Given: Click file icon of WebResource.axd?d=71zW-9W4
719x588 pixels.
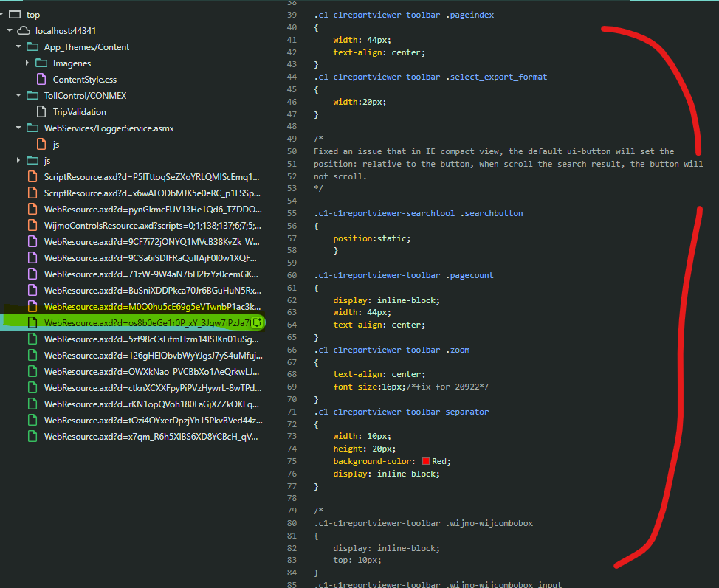Looking at the screenshot, I should point(32,274).
